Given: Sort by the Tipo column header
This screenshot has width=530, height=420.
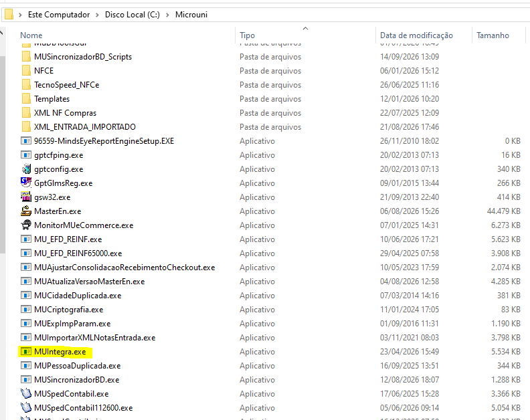Looking at the screenshot, I should [247, 35].
